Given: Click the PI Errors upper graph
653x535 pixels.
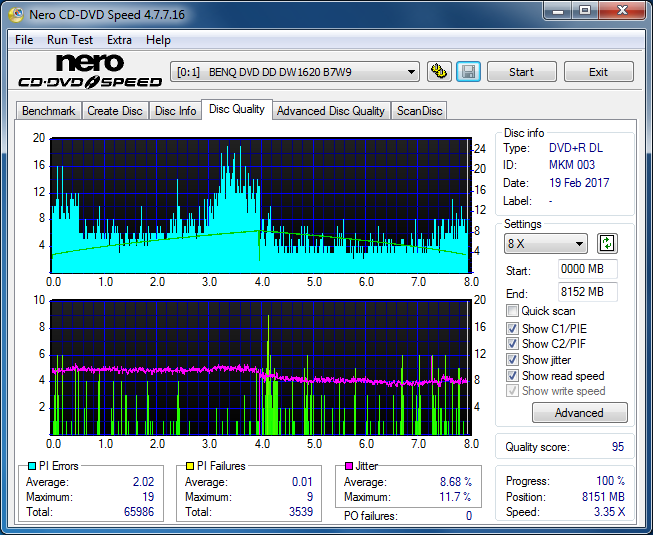Looking at the screenshot, I should click(261, 205).
